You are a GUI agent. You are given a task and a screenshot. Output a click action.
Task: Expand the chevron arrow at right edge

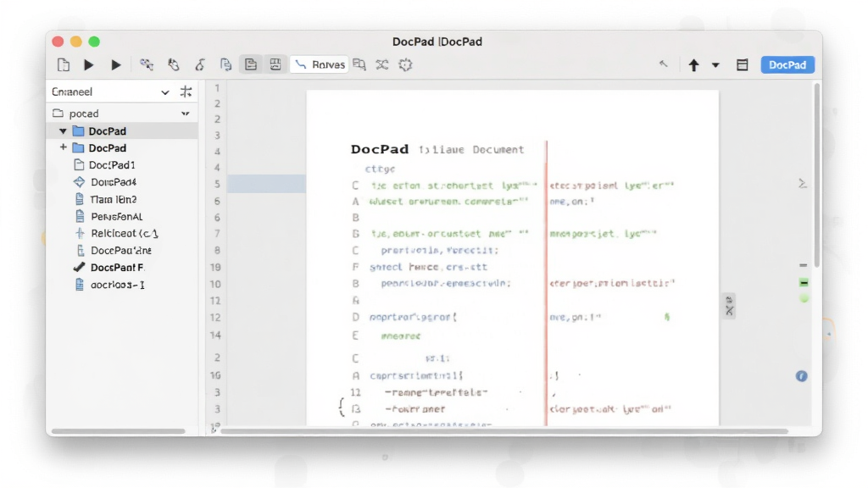tap(803, 183)
